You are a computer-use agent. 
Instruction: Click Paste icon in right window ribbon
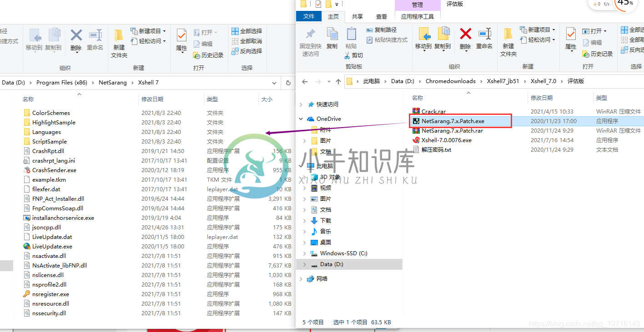coord(351,34)
